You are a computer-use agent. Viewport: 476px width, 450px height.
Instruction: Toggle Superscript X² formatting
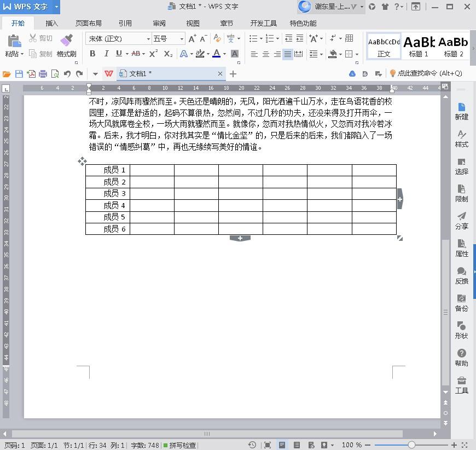[153, 54]
